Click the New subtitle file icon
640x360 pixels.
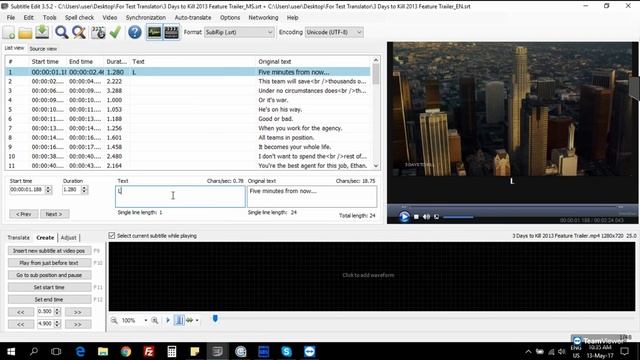click(x=9, y=32)
